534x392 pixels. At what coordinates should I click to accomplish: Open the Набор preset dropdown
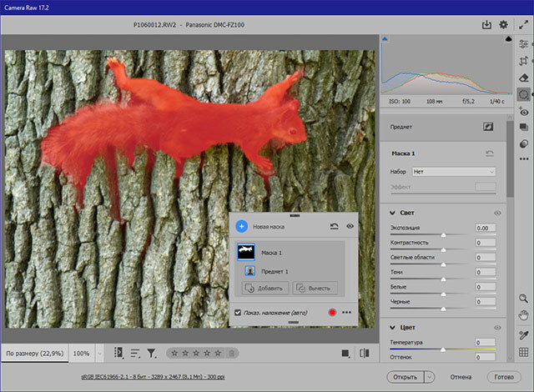[x=455, y=171]
